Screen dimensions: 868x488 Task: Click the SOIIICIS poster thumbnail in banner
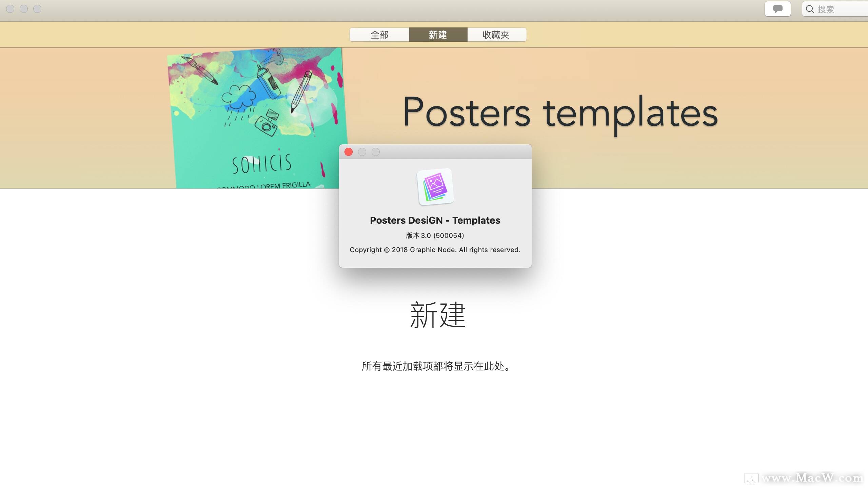(x=257, y=118)
